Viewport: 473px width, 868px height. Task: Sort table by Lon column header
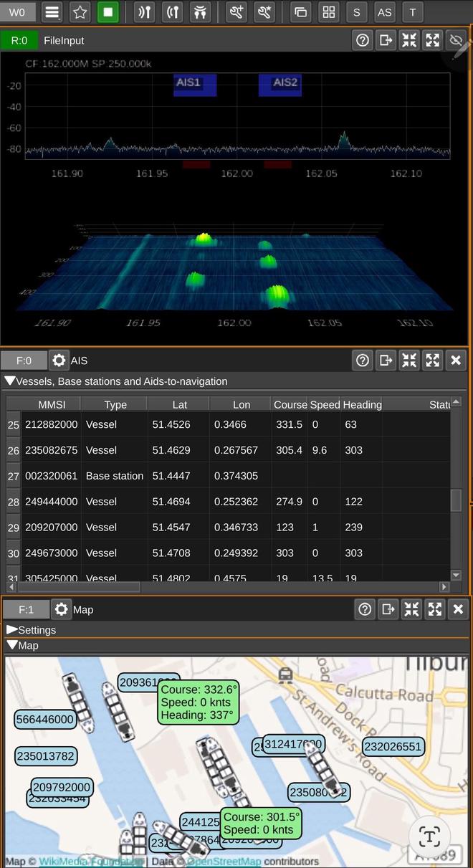[241, 404]
